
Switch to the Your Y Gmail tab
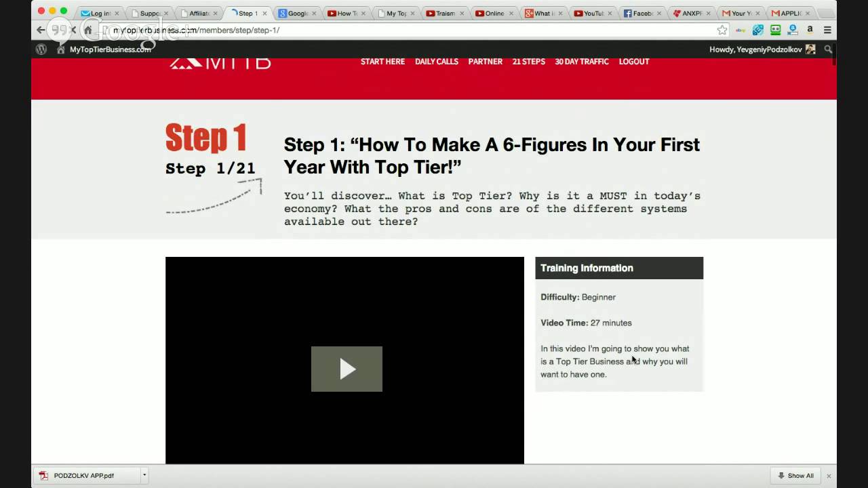pos(741,13)
